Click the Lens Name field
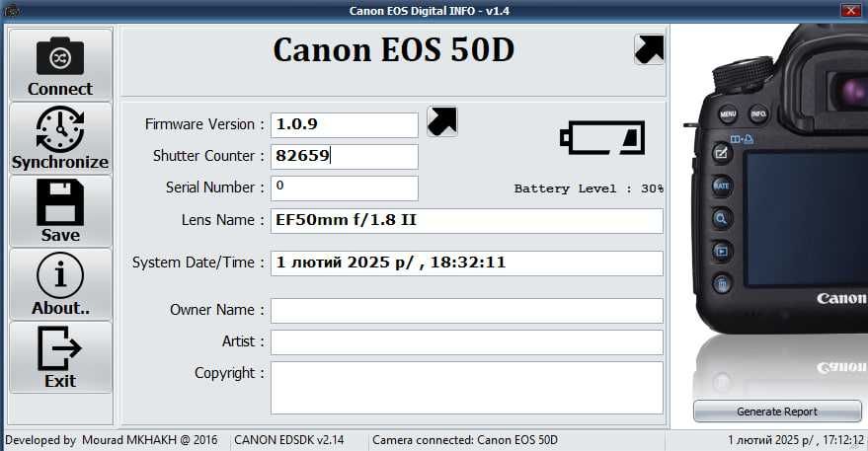Screen dimensions: 868x451 coord(467,221)
